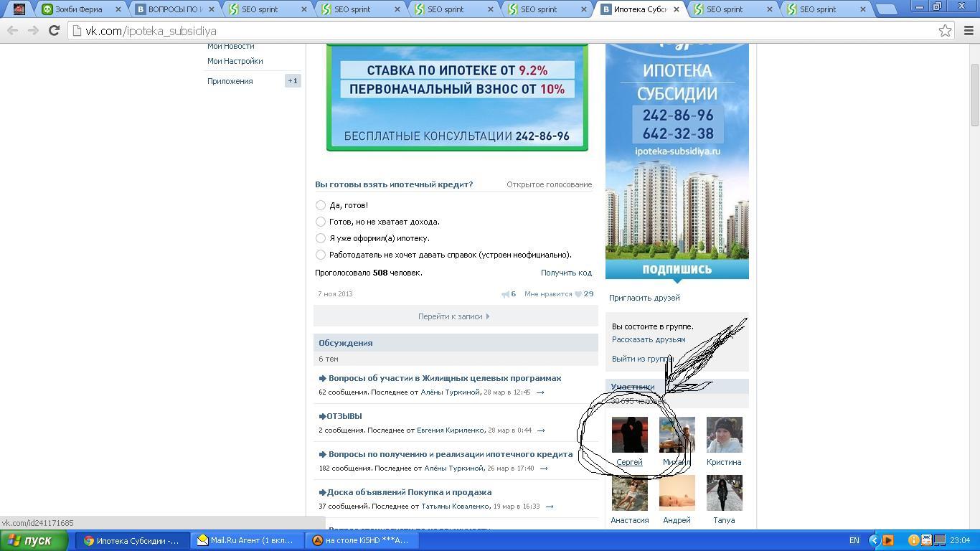The height and width of the screenshot is (551, 980).
Task: Click Мне нравится like link
Action: point(548,294)
